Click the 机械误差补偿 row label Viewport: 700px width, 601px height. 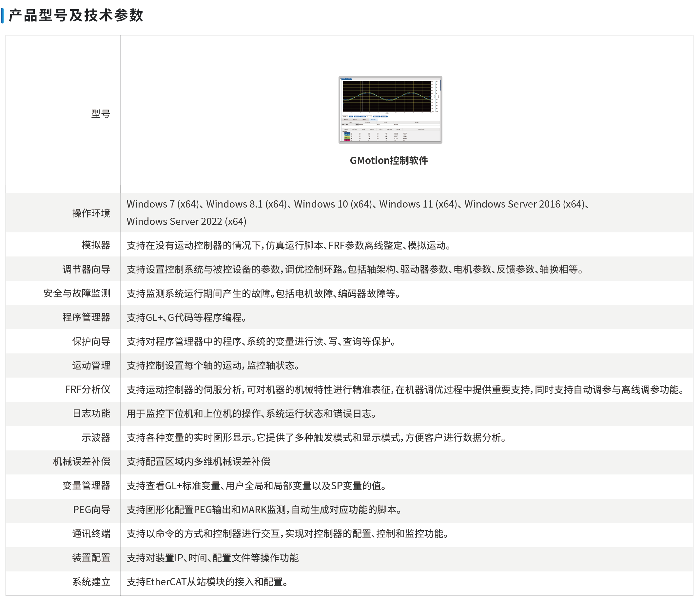click(x=82, y=462)
